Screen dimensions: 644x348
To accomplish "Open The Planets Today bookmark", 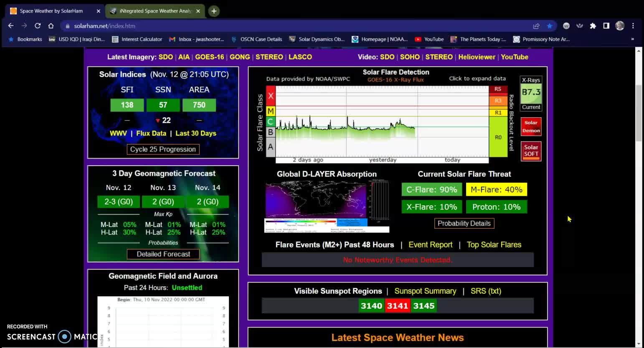I will coord(479,39).
